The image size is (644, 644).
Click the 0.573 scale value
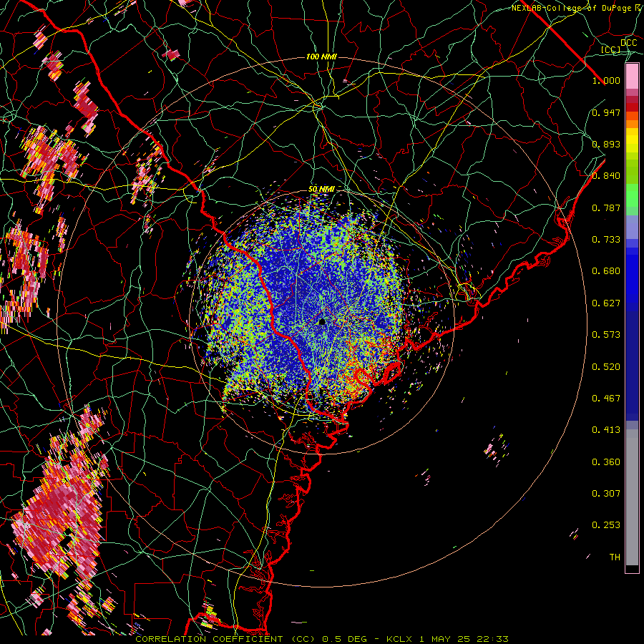point(606,335)
